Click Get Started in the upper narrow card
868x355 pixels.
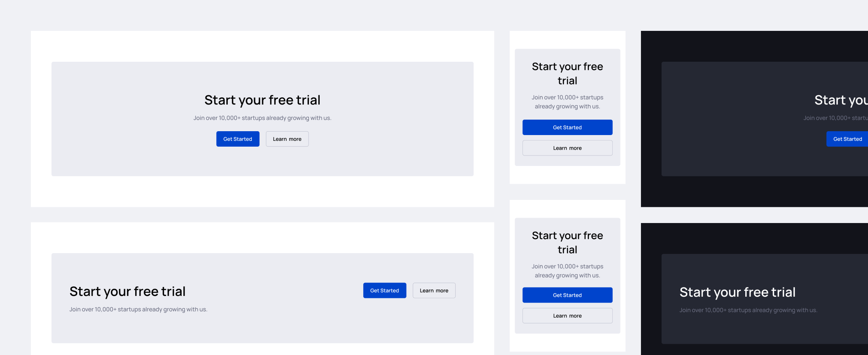[x=567, y=127]
